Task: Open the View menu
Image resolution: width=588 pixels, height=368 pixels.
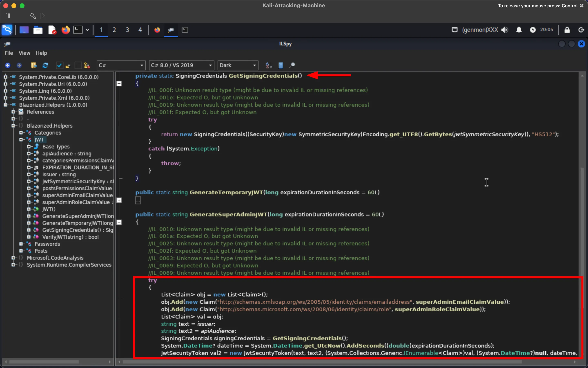Action: pos(24,53)
